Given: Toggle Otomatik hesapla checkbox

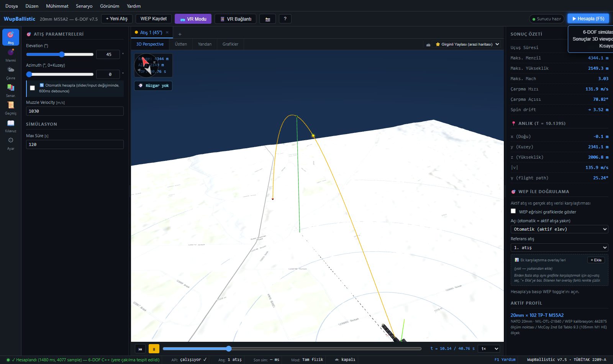Looking at the screenshot, I should [x=32, y=88].
